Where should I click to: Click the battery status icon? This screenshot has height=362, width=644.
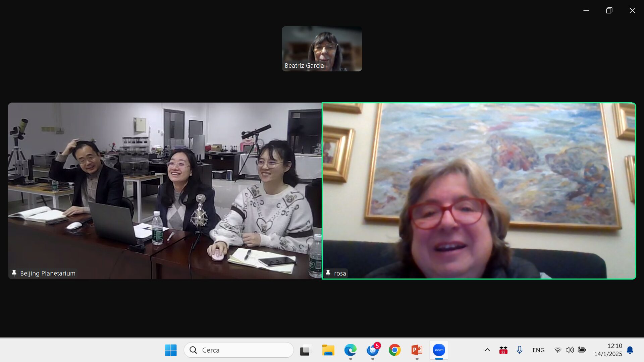(582, 350)
